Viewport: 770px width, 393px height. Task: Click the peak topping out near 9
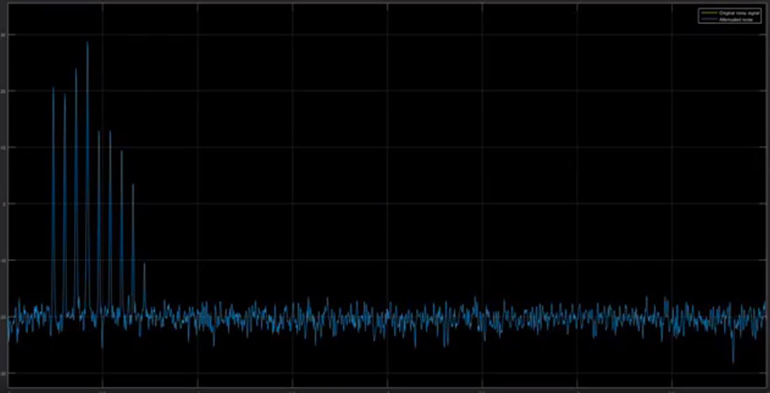(121, 150)
